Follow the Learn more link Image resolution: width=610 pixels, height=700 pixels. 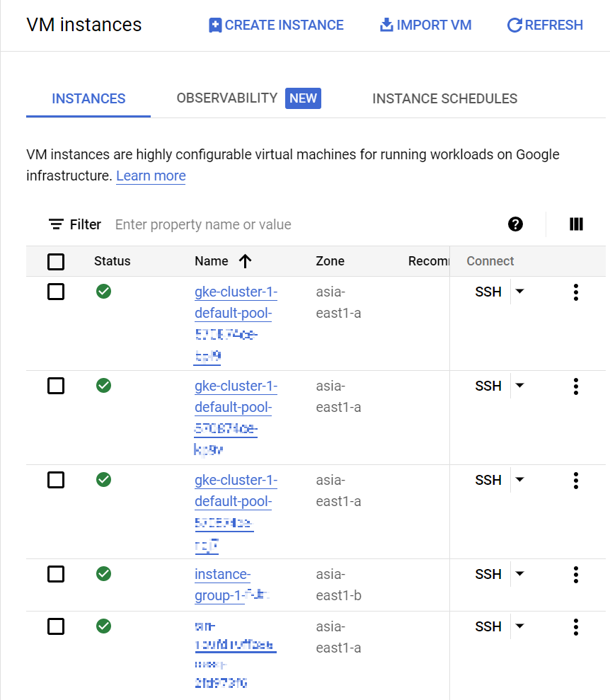pyautogui.click(x=151, y=176)
